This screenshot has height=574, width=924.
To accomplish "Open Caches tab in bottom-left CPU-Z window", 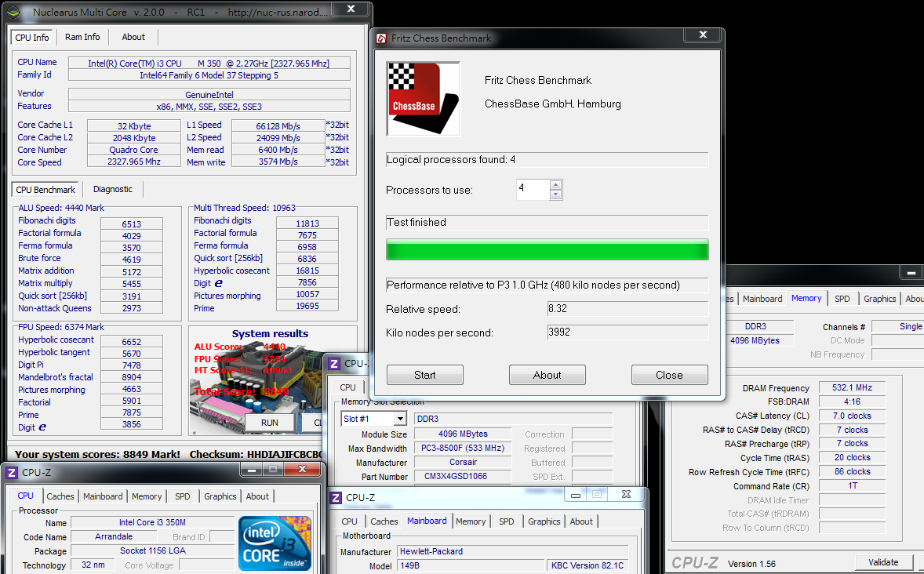I will [60, 496].
